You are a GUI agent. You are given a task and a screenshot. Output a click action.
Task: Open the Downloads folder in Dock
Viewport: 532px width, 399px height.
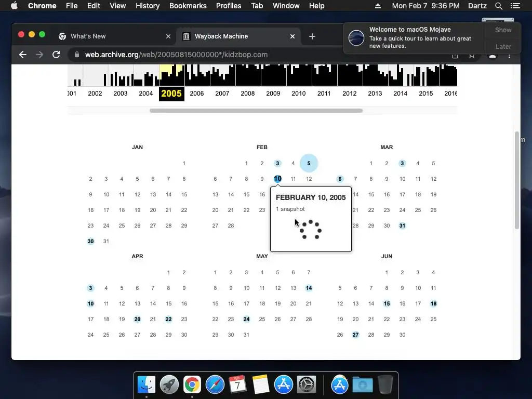click(x=362, y=385)
